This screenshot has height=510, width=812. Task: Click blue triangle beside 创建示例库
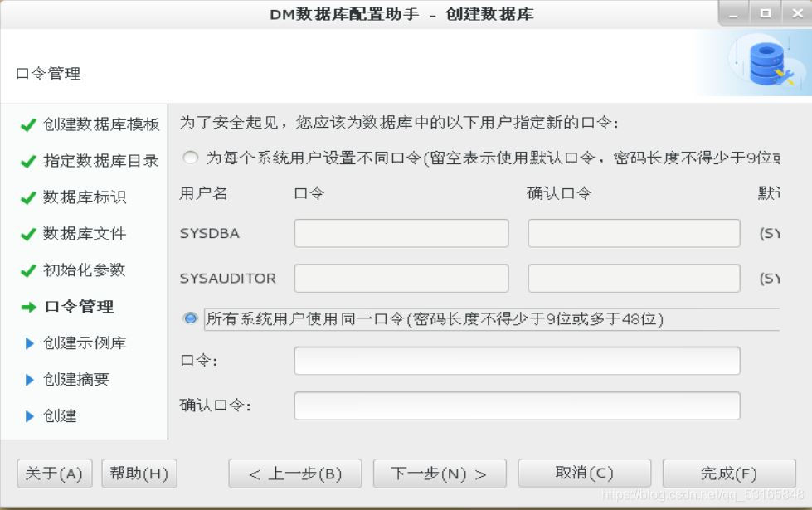point(30,343)
